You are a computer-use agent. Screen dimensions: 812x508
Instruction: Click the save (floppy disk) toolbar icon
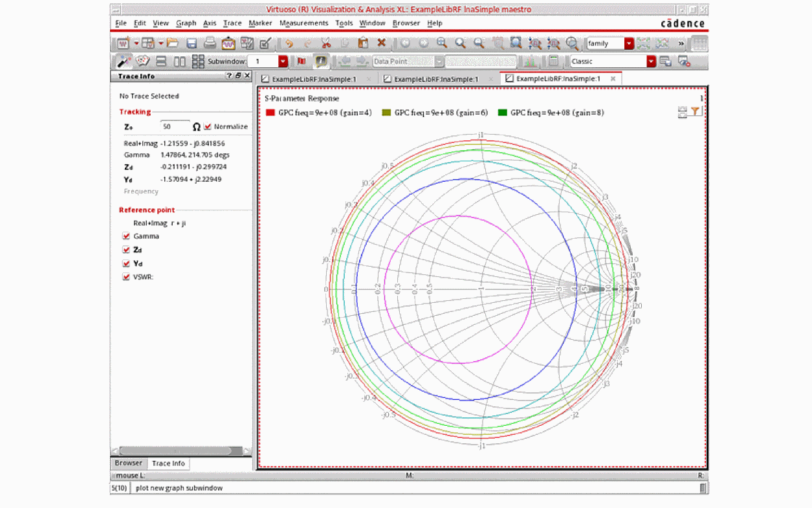click(x=192, y=43)
